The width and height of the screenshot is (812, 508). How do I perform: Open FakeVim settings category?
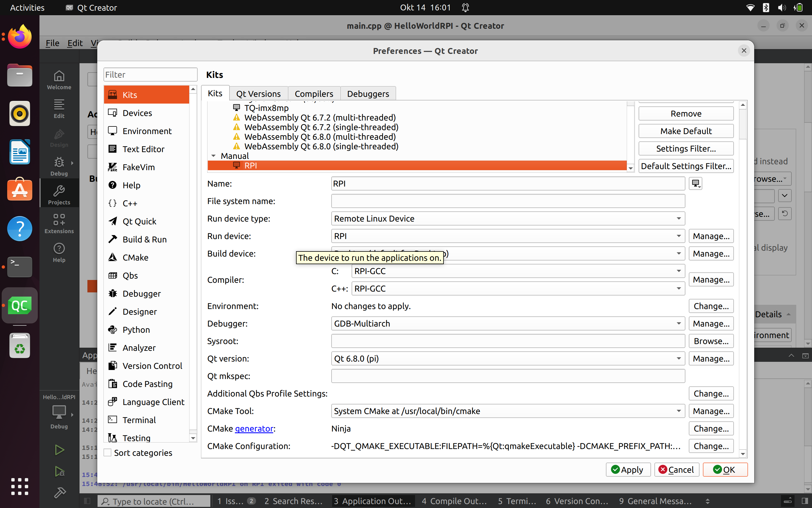(147, 167)
